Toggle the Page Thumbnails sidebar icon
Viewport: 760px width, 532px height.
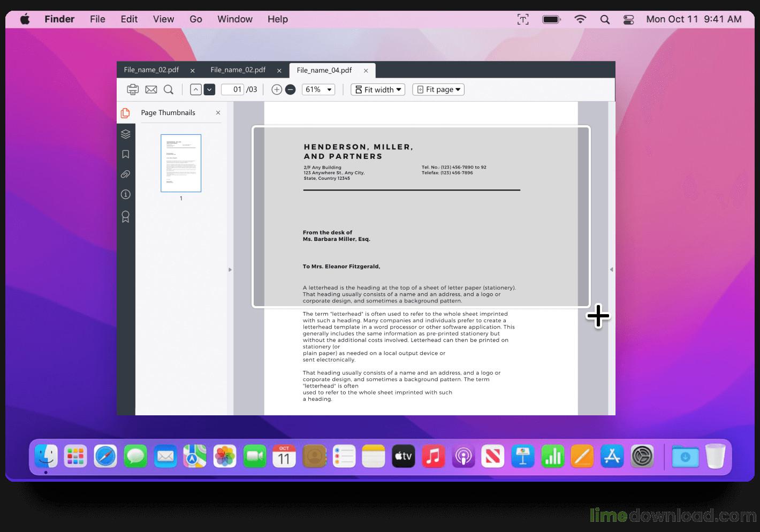pos(126,113)
